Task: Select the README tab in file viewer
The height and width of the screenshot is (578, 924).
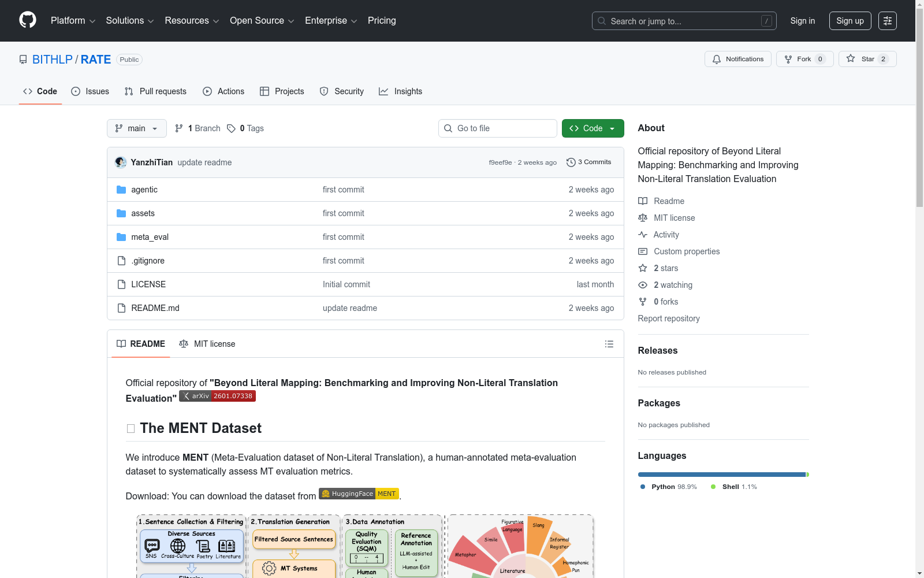Action: tap(141, 344)
